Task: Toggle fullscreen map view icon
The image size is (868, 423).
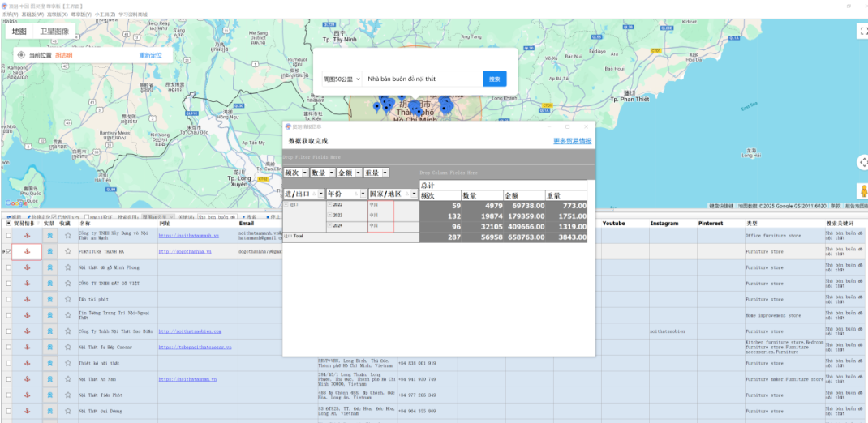Action: pos(862,32)
